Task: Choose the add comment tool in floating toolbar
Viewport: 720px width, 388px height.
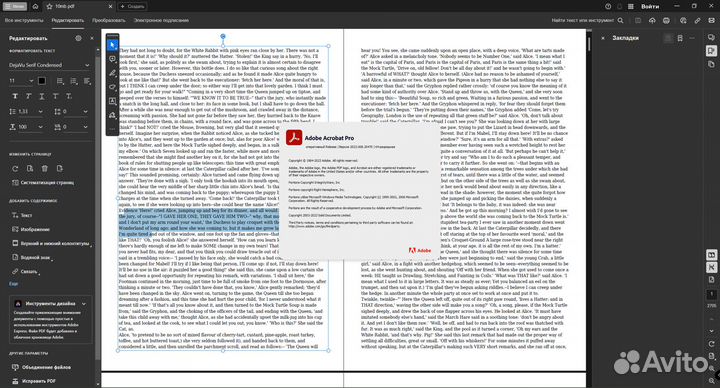Action: coord(112,59)
